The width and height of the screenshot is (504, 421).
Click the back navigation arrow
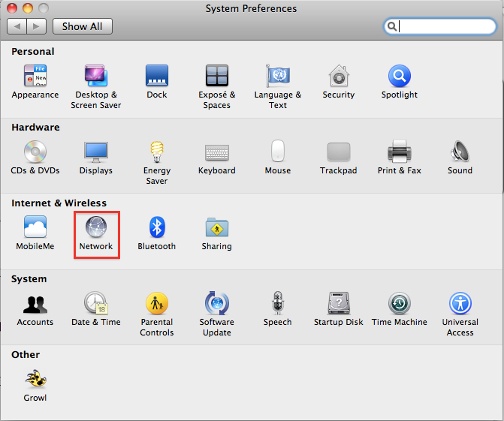click(17, 26)
